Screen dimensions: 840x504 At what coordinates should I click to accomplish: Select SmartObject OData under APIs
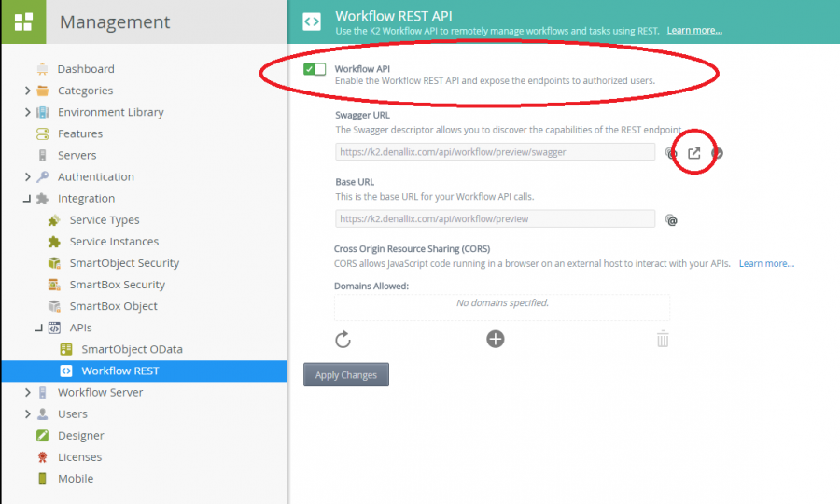click(132, 349)
